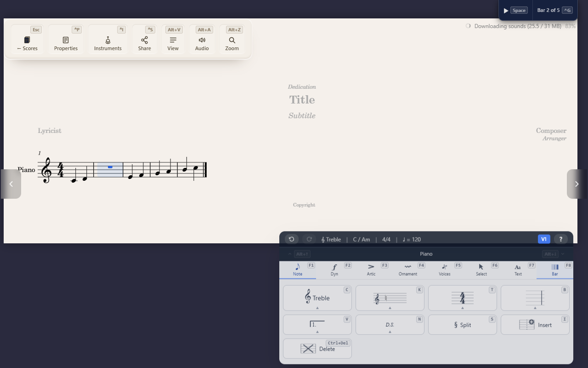
Task: Switch to the Artic tab
Action: 371,270
